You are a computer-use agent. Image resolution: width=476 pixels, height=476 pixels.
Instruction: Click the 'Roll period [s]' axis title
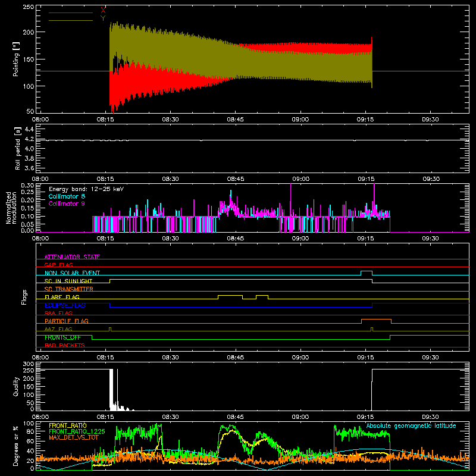pyautogui.click(x=17, y=148)
